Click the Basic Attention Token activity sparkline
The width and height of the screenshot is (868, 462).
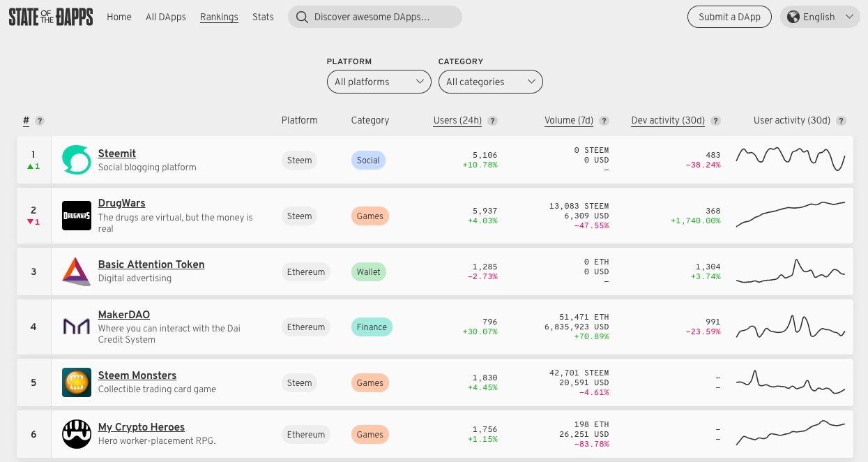coord(791,271)
